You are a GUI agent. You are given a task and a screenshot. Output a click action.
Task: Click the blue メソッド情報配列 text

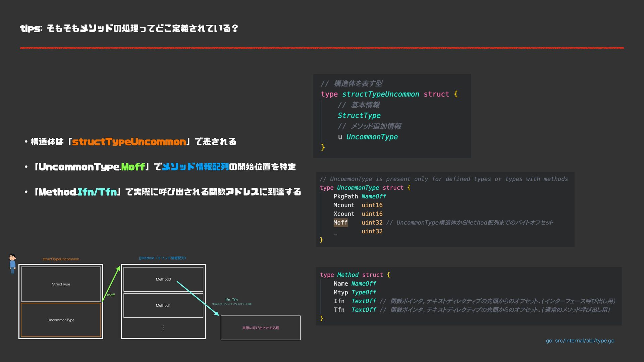click(195, 167)
